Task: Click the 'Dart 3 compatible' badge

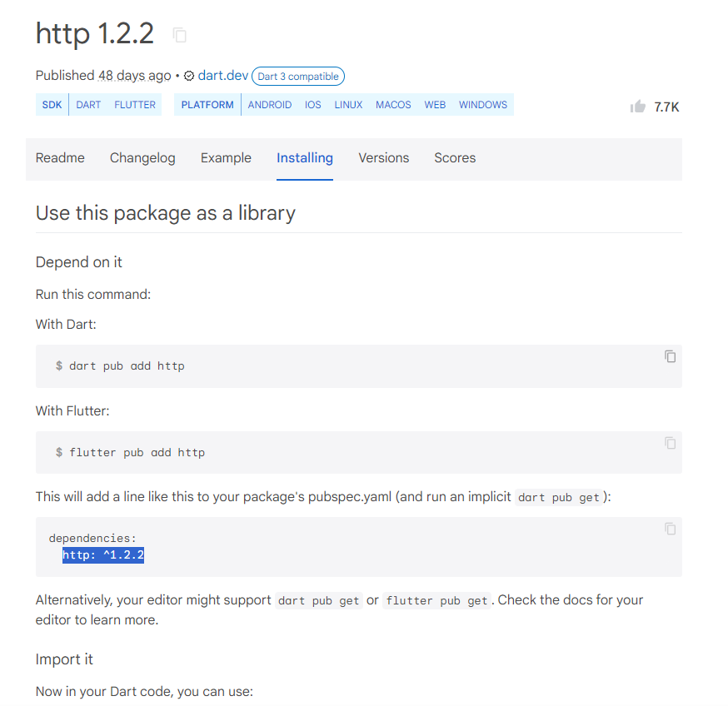Action: coord(298,76)
